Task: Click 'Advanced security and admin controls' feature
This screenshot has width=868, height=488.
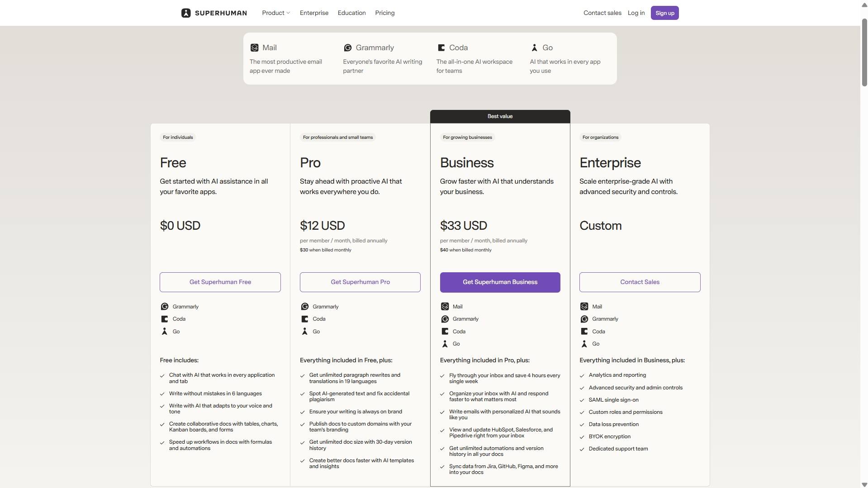Action: [x=636, y=388]
